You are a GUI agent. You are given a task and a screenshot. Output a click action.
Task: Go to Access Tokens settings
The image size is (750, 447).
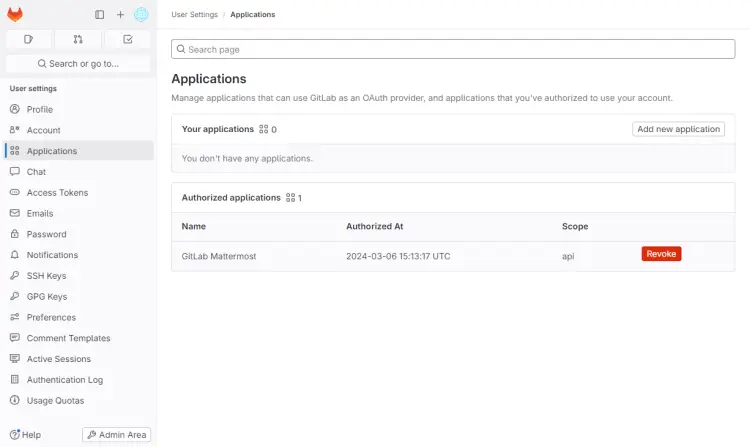point(57,193)
